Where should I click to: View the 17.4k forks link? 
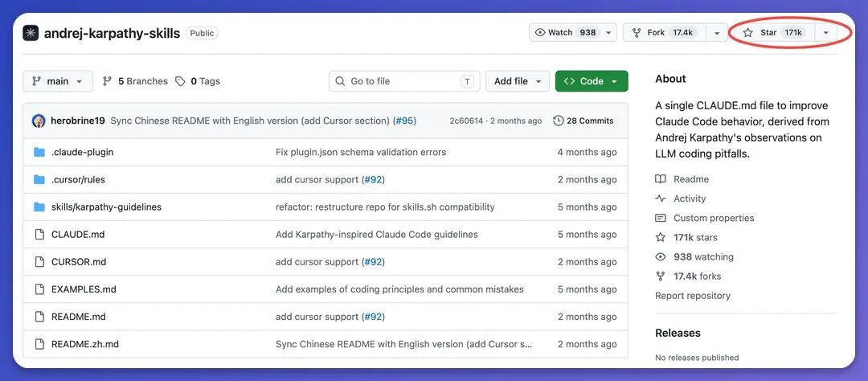(698, 276)
